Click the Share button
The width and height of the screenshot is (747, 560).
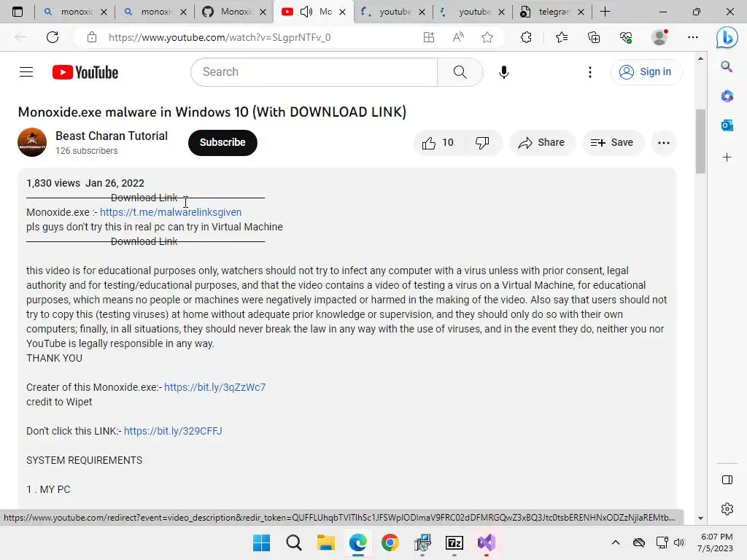[542, 142]
